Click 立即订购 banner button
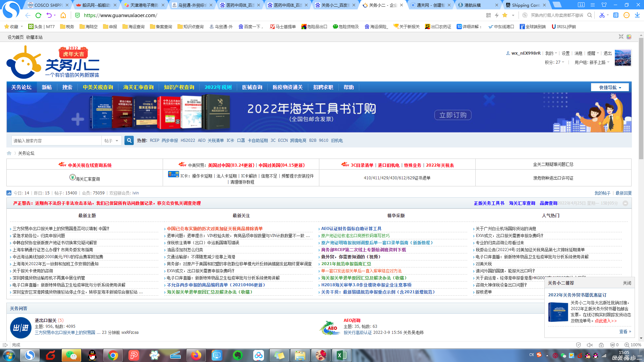 453,115
